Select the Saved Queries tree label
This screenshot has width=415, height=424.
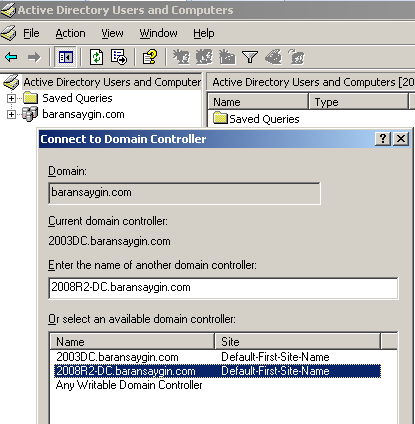pos(77,98)
